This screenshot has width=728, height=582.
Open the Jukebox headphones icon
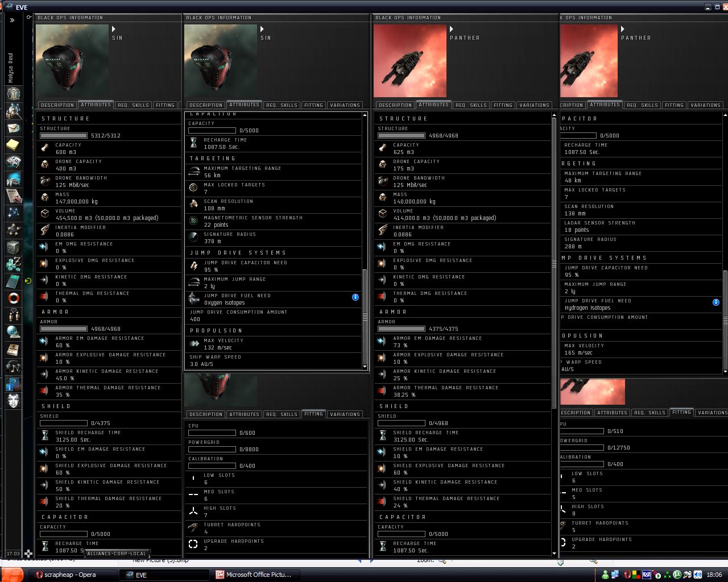point(14,366)
